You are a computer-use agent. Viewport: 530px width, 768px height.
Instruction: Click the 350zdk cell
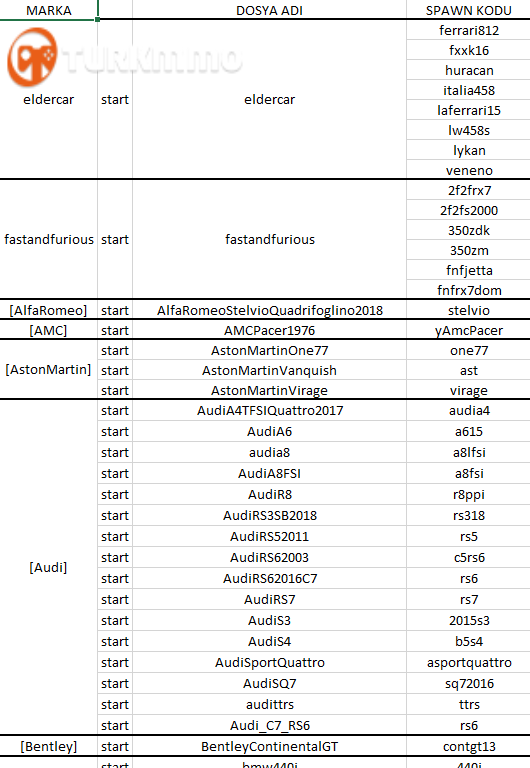468,230
